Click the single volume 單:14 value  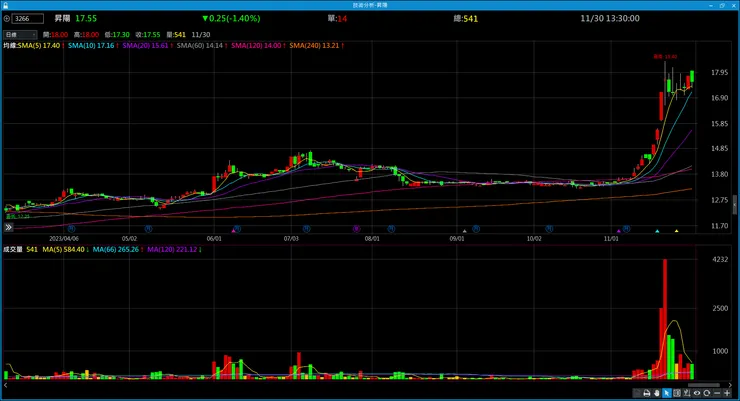pyautogui.click(x=337, y=18)
